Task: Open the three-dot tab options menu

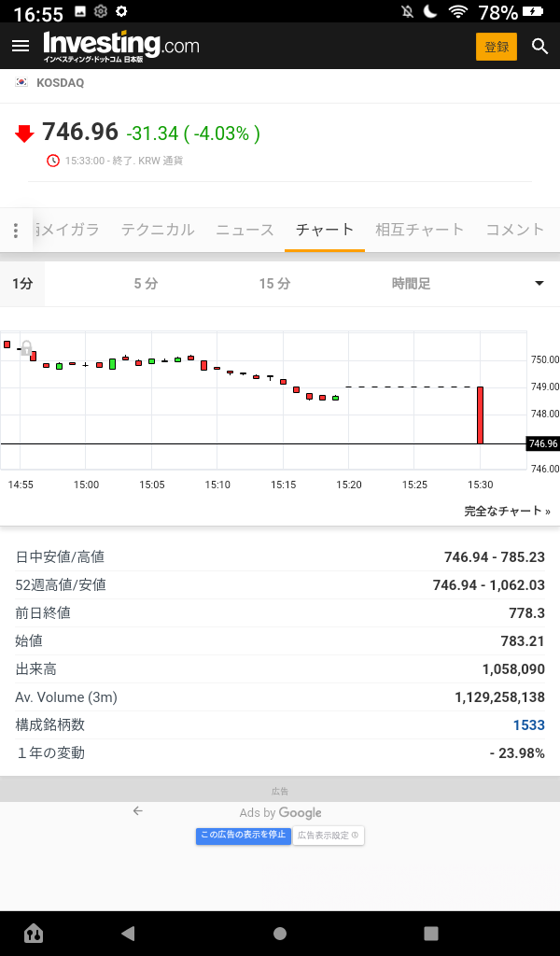Action: [16, 231]
